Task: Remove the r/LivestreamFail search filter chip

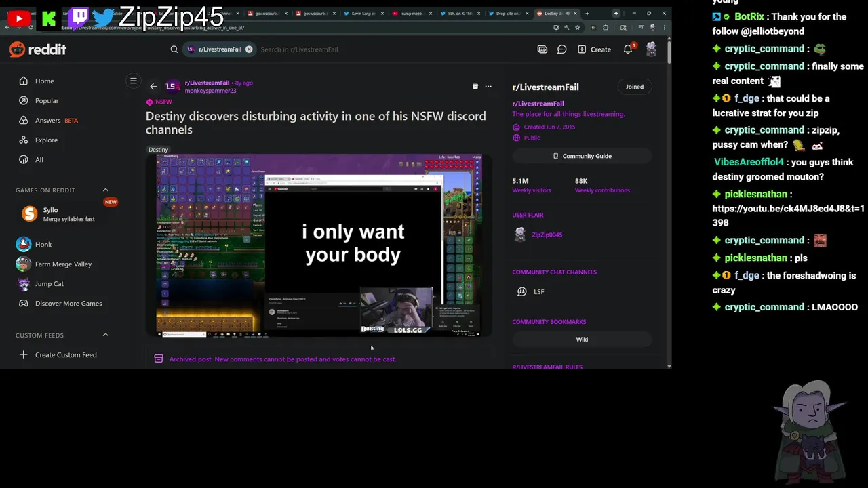Action: click(x=249, y=49)
